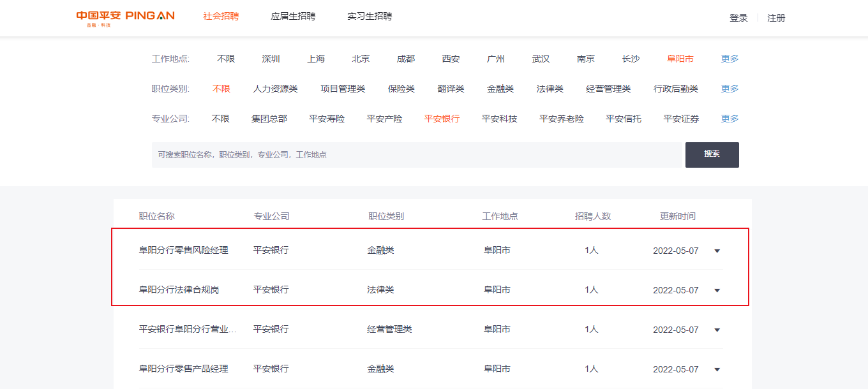The height and width of the screenshot is (389, 868).
Task: Click the 职位名称 column header
Action: (157, 216)
